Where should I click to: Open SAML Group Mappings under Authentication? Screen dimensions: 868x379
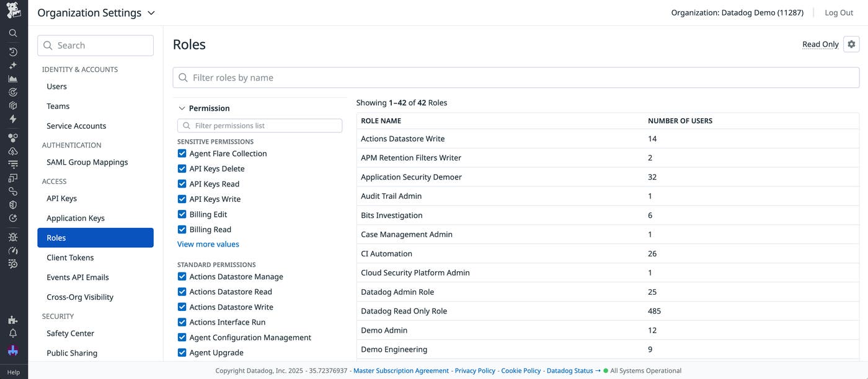(x=87, y=162)
